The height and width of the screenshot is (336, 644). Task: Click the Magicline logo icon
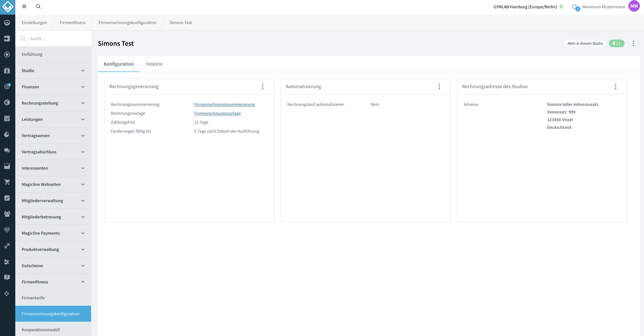(x=7, y=7)
